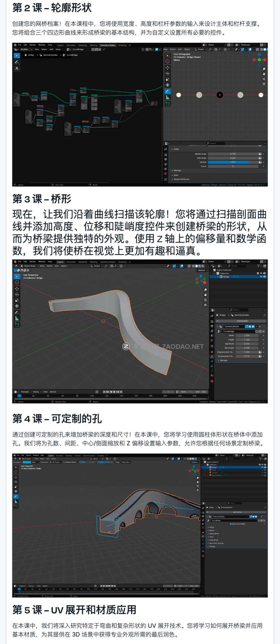This screenshot has height=644, width=280.
Task: Select the Tweak select tool in Lesson 3 toolbar
Action: tap(17, 277)
